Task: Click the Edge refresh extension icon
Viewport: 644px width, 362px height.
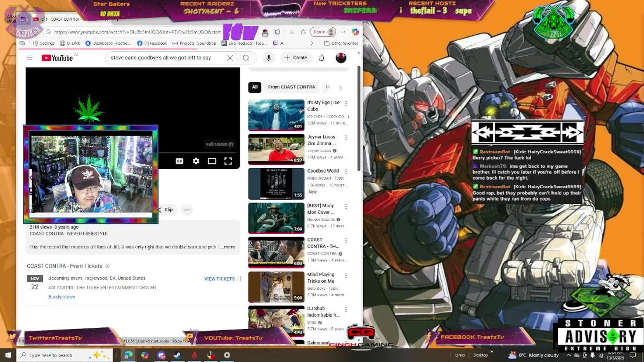Action: coord(277,32)
